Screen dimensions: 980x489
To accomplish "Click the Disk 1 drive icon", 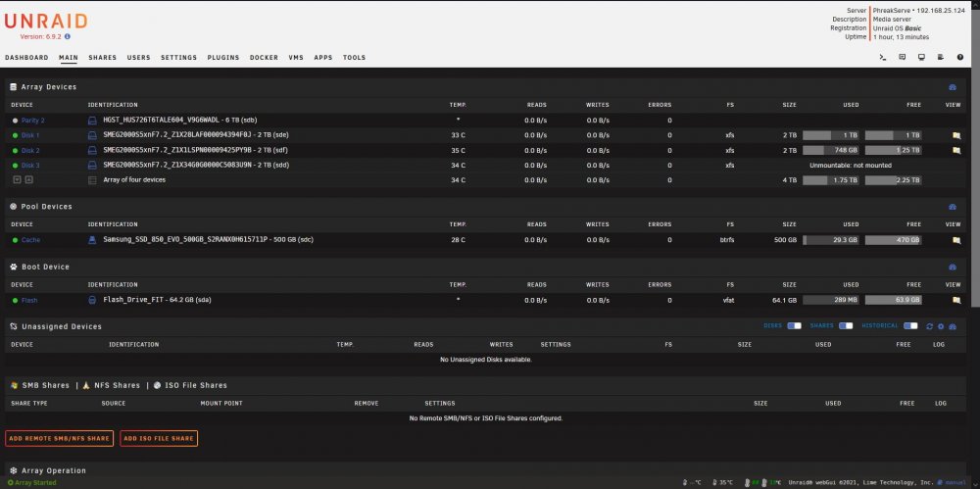I will click(x=92, y=135).
